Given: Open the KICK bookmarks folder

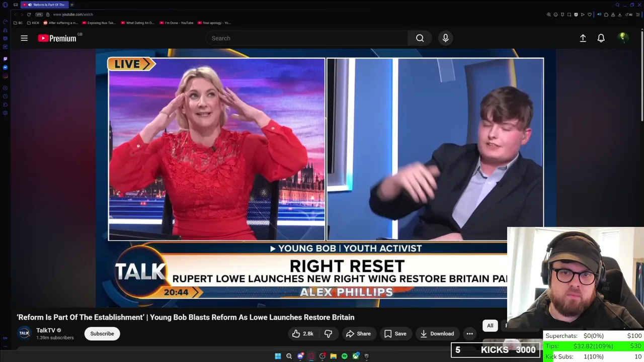Looking at the screenshot, I should click(33, 23).
